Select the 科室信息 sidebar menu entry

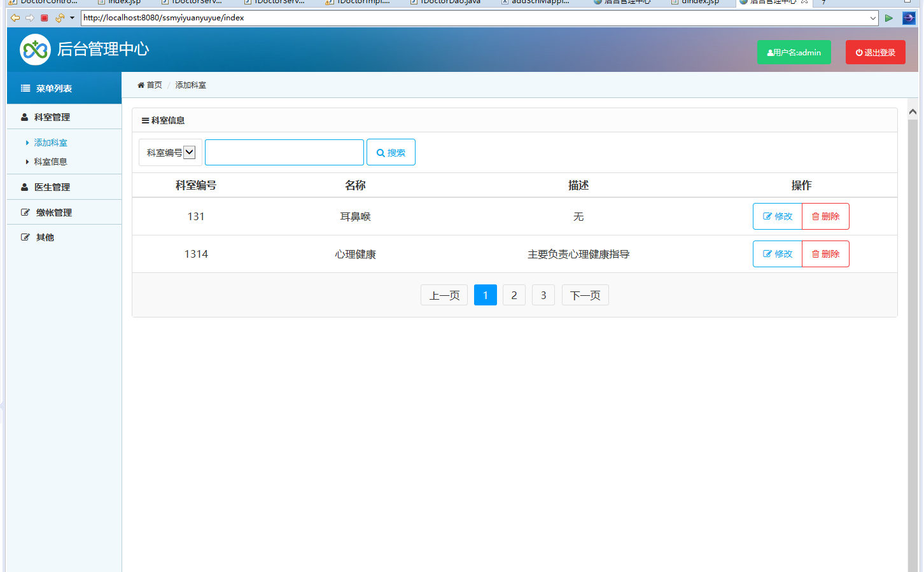click(x=50, y=162)
